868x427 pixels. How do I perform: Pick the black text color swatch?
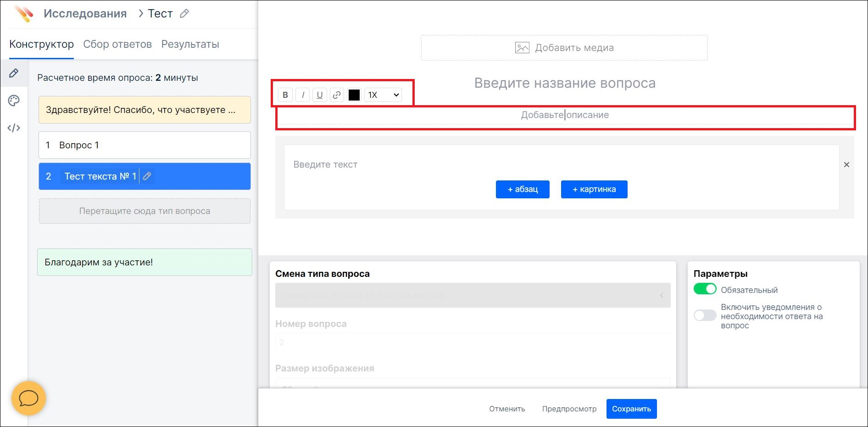(354, 95)
